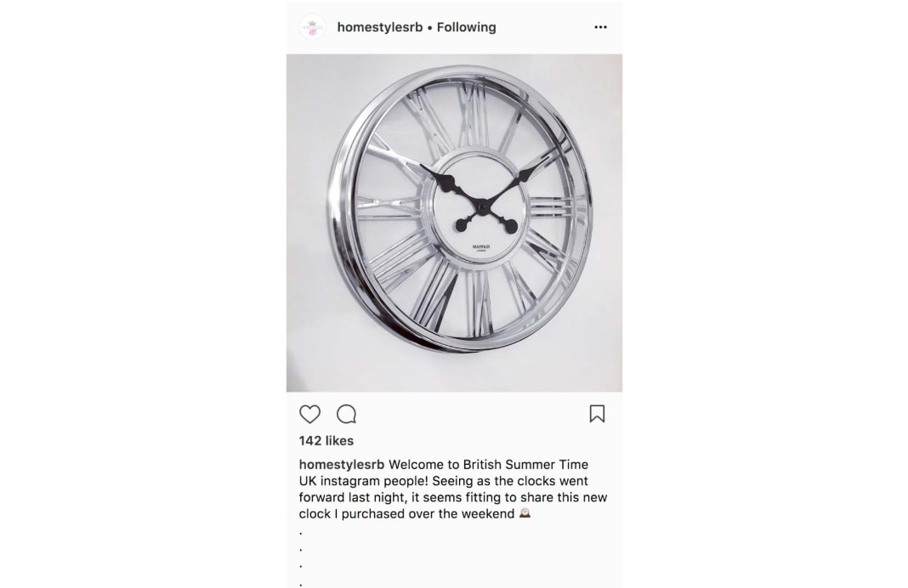Click the MAYFAIR label on the clock face
This screenshot has width=908, height=588.
click(480, 246)
